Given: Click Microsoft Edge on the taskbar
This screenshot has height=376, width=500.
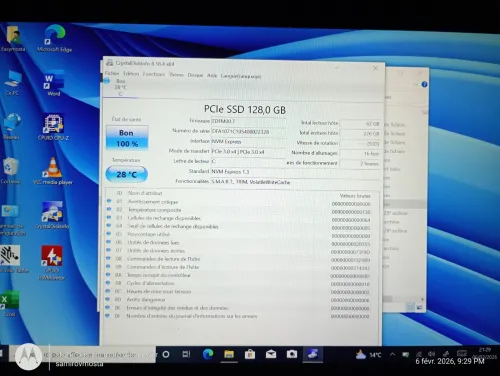Looking at the screenshot, I should 208,354.
